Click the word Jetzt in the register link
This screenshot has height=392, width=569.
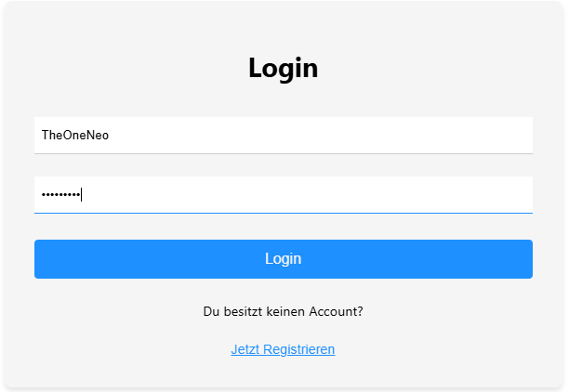click(x=245, y=349)
